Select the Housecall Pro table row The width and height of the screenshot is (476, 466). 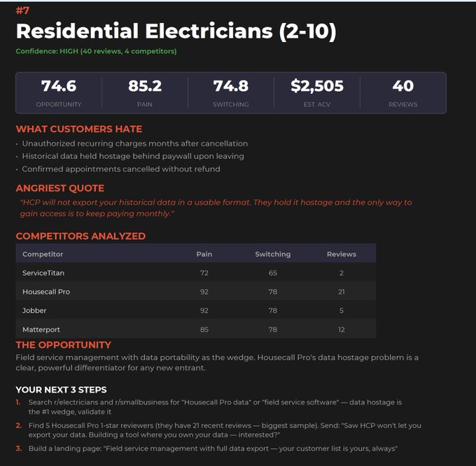pos(195,292)
